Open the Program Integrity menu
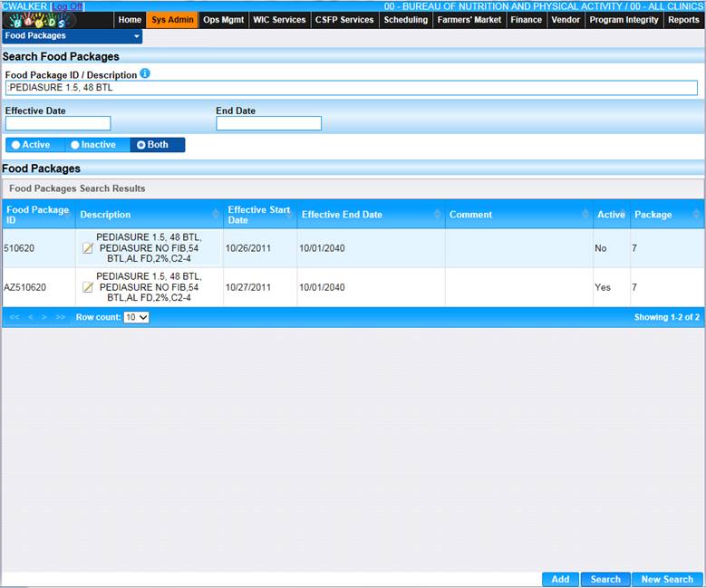 click(x=624, y=20)
